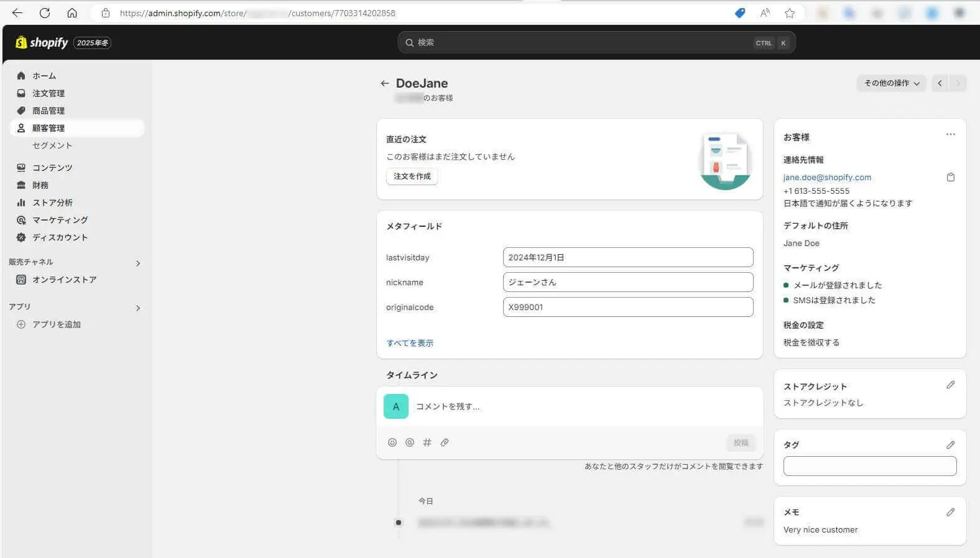
Task: Open the お客様 card three-dot menu
Action: 951,134
